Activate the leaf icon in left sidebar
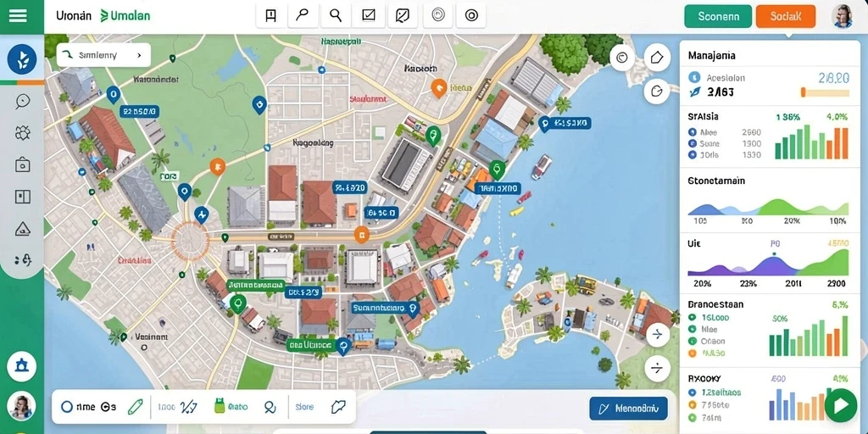 coord(22,60)
